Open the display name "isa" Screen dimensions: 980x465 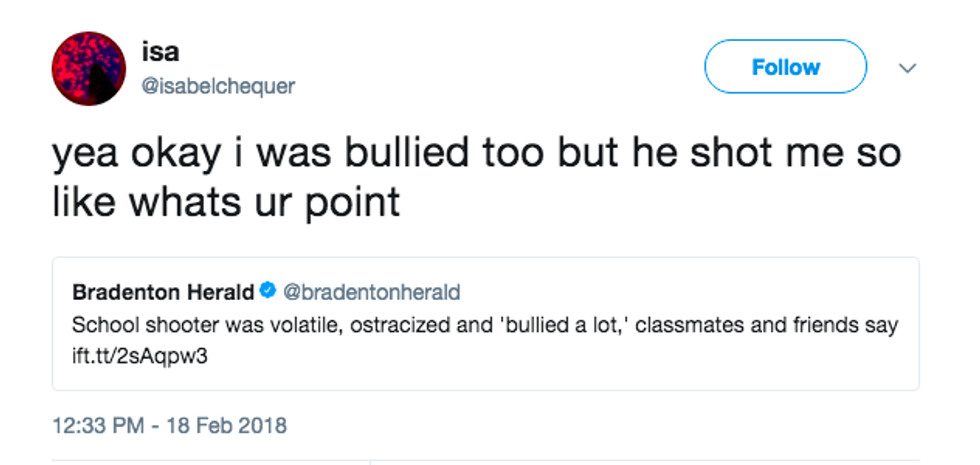point(160,53)
